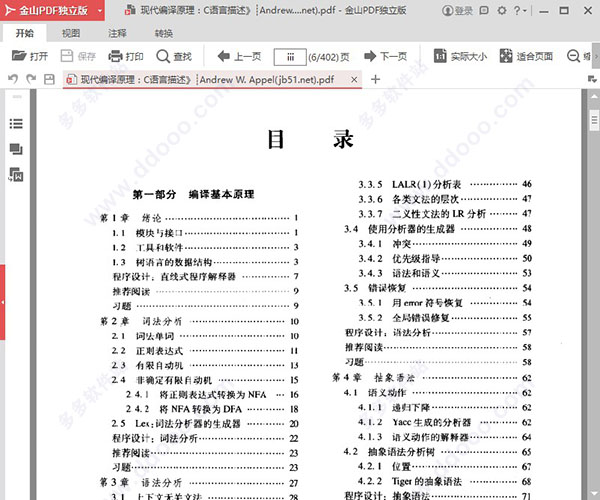
Task: Click the 1.3 树语言的数据结构 entry
Action: click(205, 262)
